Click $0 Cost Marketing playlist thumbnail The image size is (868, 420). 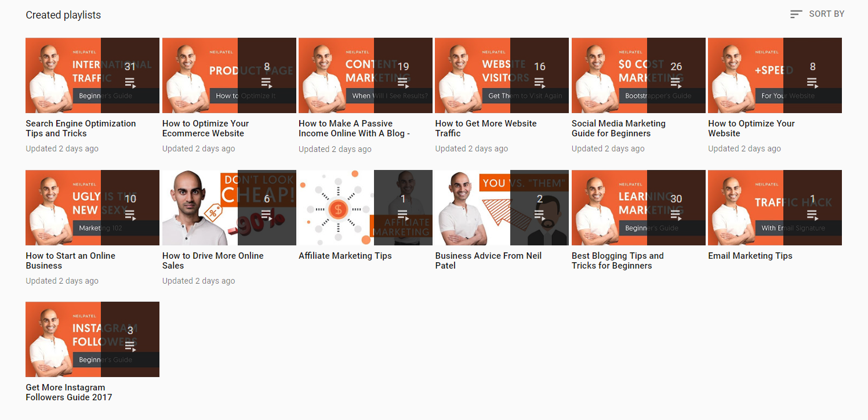638,75
